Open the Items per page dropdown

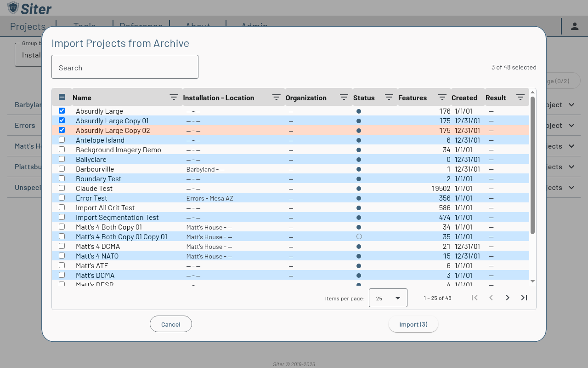(388, 298)
